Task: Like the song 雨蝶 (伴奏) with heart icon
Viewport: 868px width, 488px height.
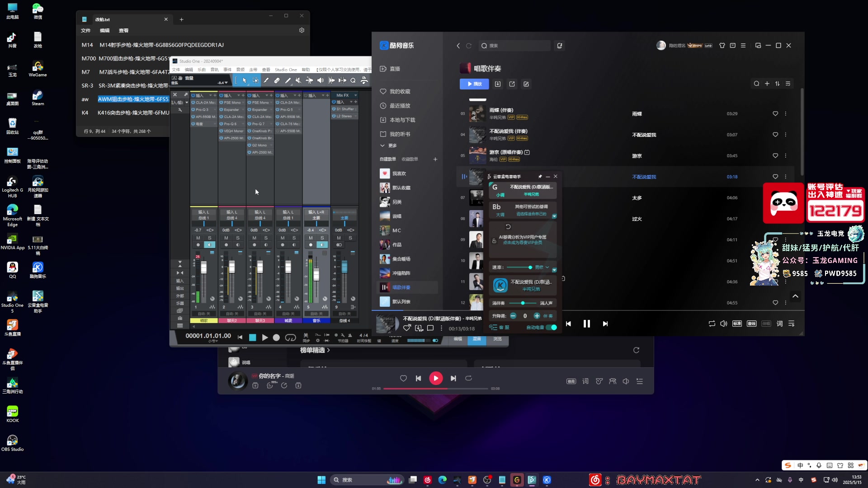Action: 775,114
